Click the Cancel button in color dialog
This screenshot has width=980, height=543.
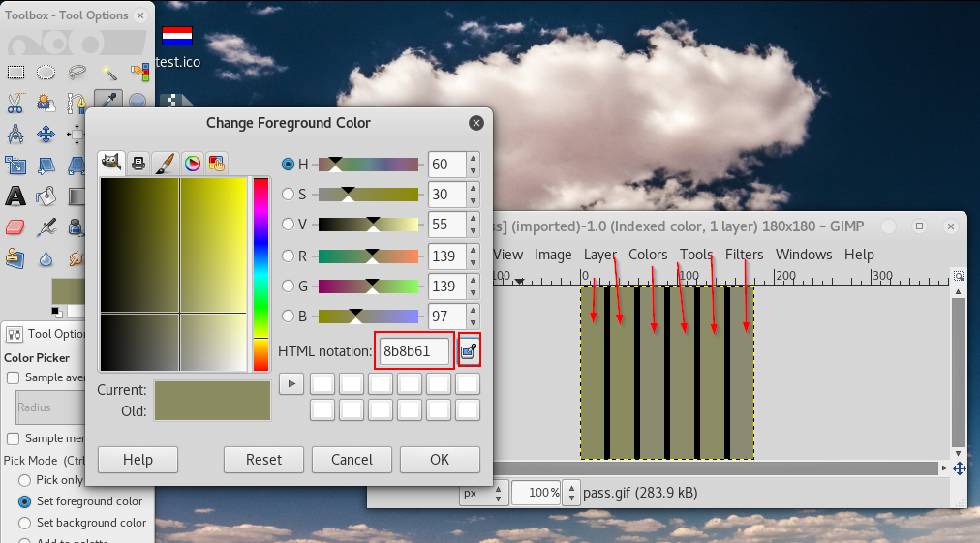pos(352,460)
